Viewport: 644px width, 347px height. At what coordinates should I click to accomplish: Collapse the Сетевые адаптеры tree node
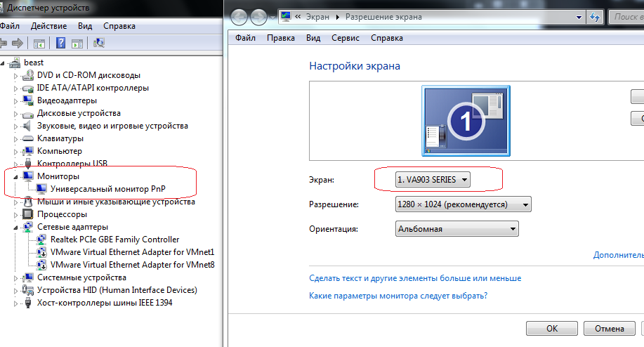(15, 228)
